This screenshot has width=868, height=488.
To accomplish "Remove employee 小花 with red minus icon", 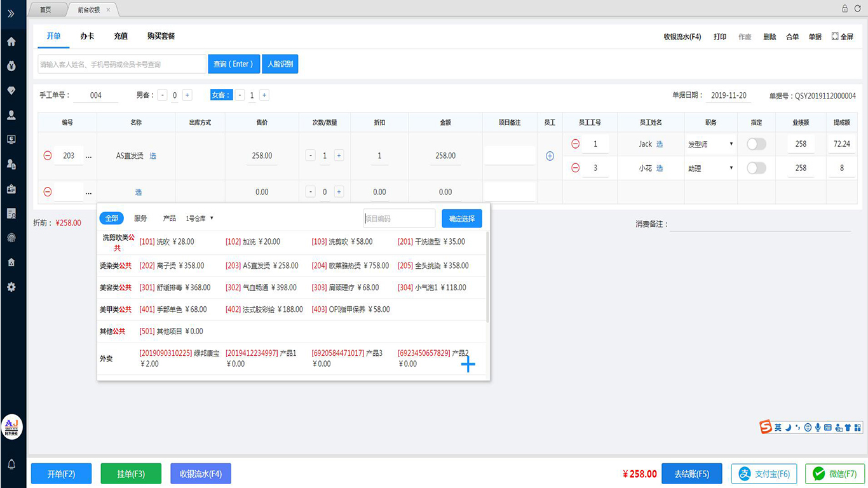I will coord(576,168).
